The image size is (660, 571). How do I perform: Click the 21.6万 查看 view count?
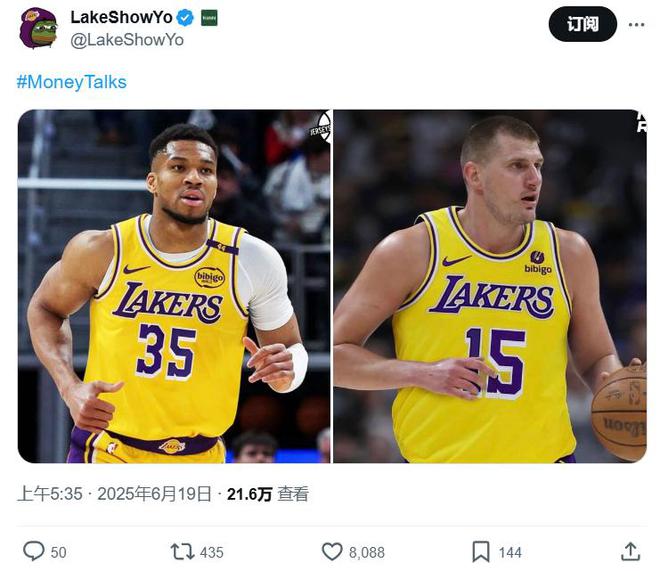click(268, 494)
